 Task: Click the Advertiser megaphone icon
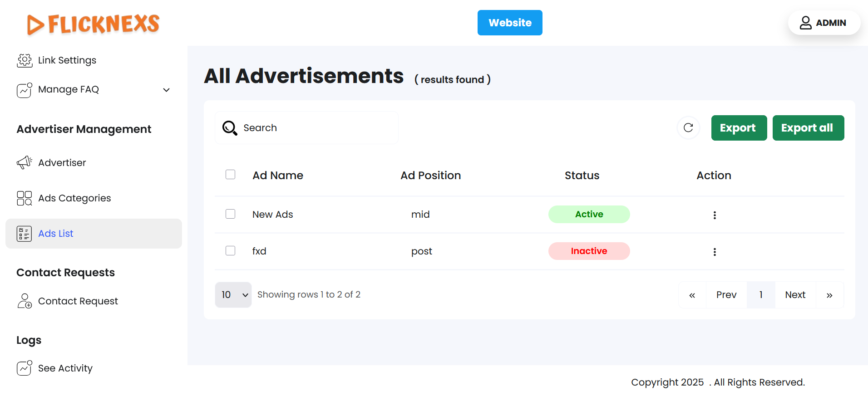(x=25, y=162)
